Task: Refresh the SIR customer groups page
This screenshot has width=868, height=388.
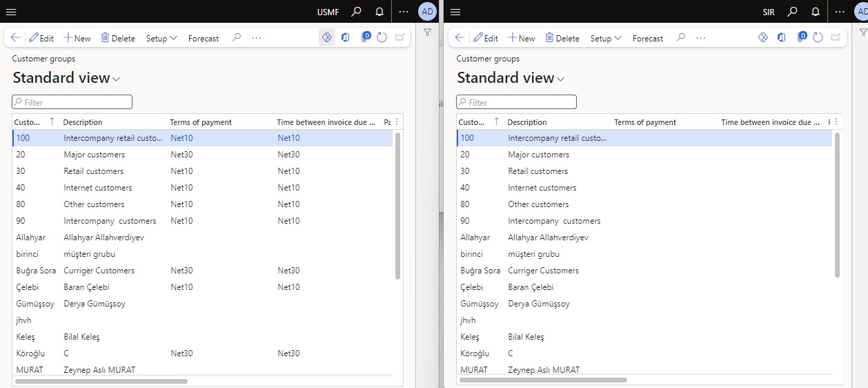Action: click(818, 37)
